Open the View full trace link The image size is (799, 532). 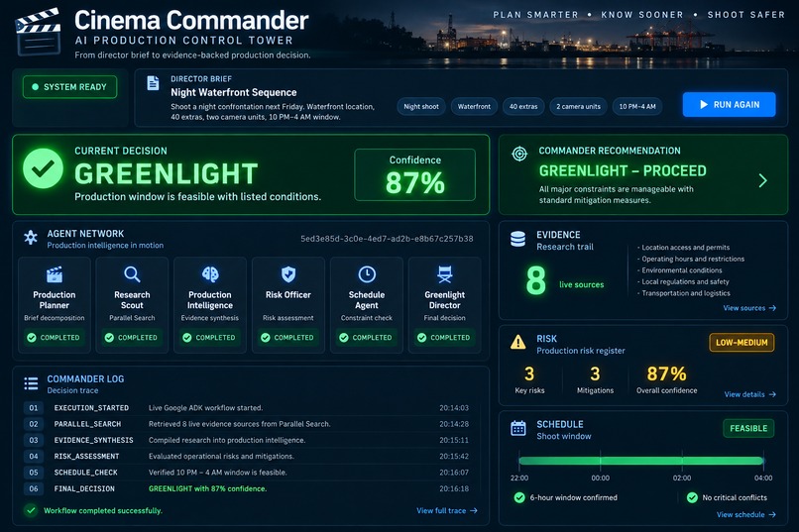[447, 510]
